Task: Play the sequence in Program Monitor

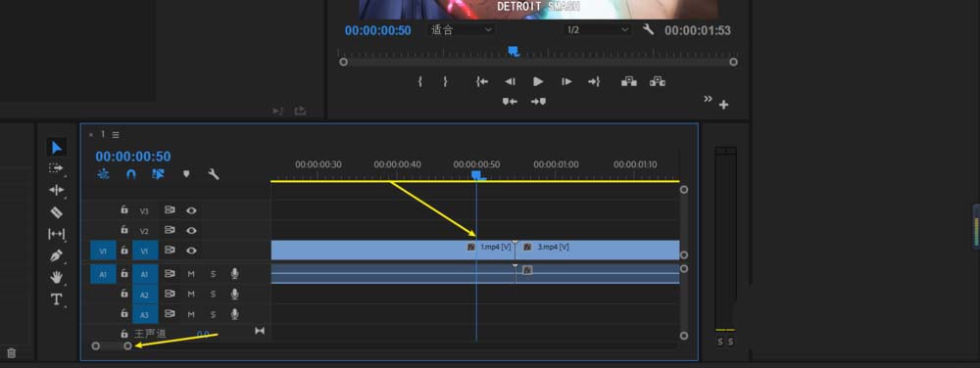Action: coord(538,81)
